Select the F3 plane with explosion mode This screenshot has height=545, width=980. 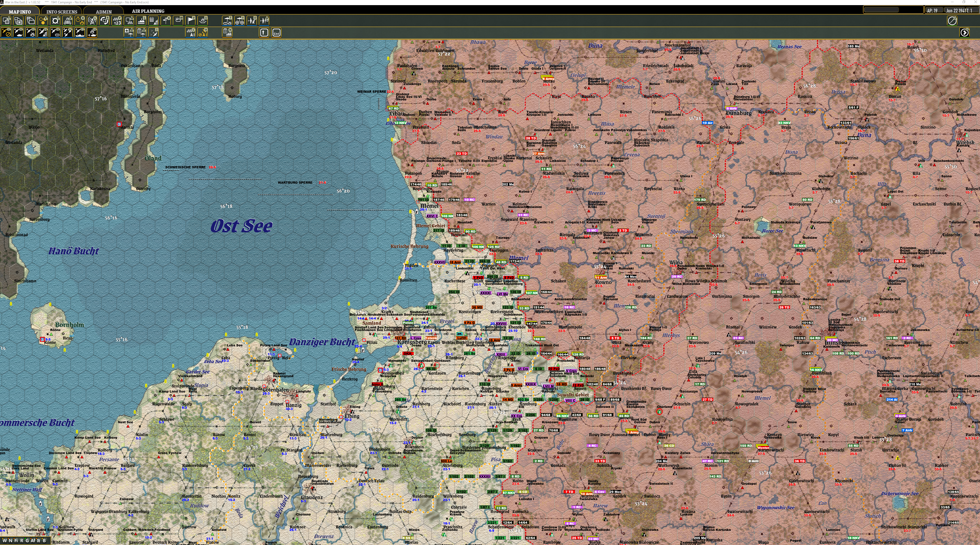31,33
